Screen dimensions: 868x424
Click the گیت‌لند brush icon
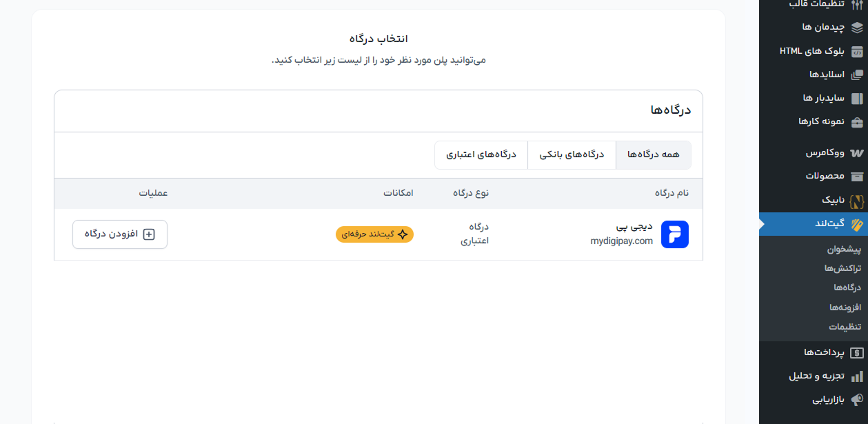tap(857, 223)
